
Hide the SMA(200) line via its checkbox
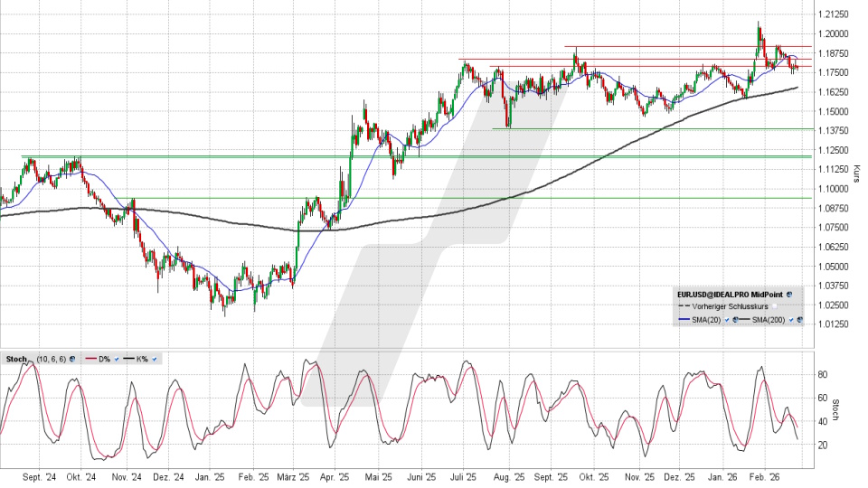click(791, 320)
